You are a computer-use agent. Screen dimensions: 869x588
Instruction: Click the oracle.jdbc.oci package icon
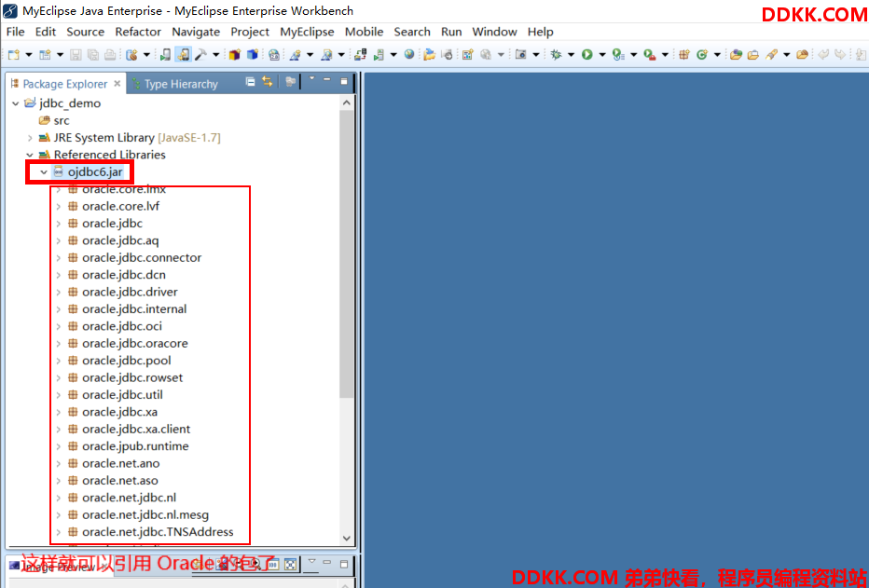click(x=73, y=326)
